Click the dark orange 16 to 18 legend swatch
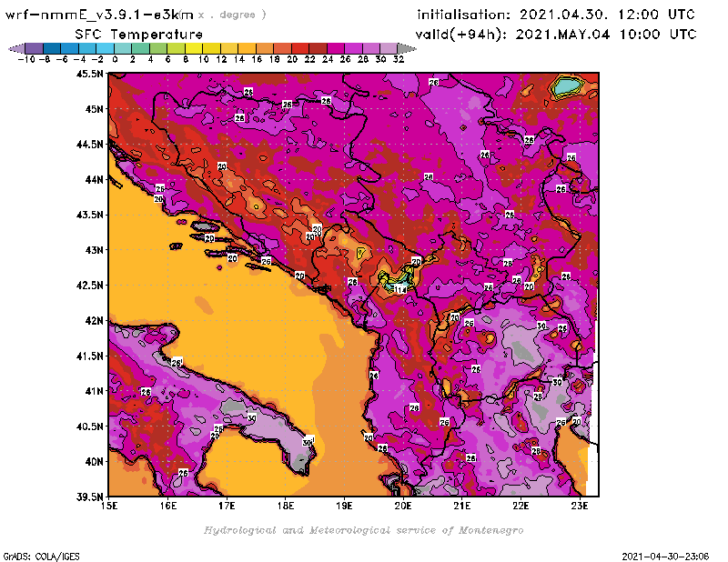This screenshot has height=562, width=728. click(x=265, y=48)
